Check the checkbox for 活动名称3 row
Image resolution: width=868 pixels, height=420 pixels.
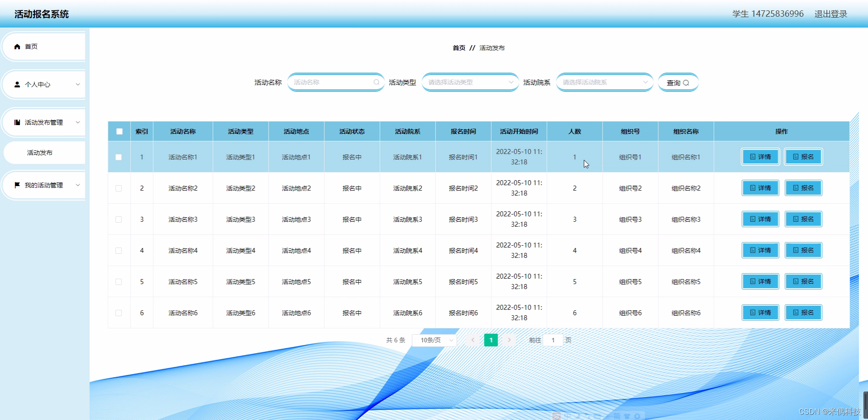pos(119,219)
